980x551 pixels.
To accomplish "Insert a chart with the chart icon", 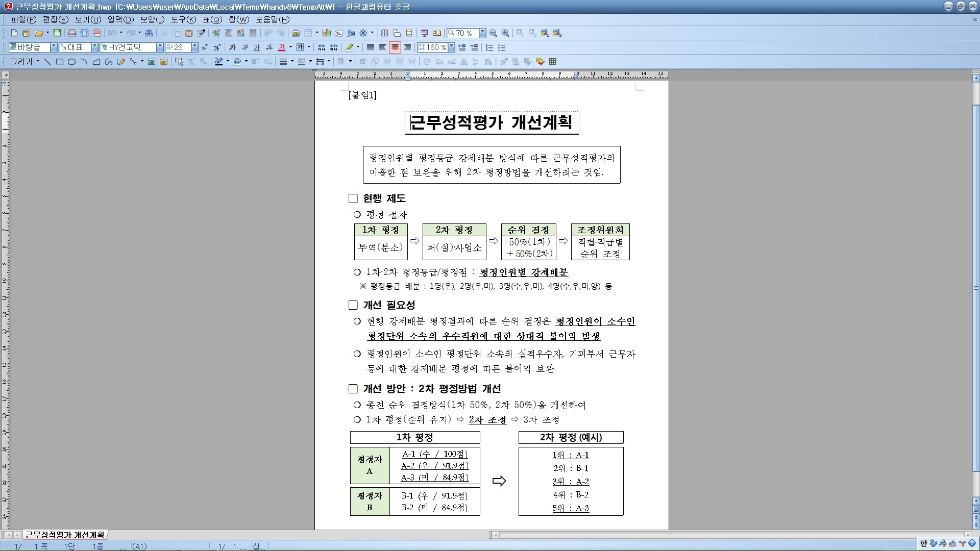I will click(326, 33).
